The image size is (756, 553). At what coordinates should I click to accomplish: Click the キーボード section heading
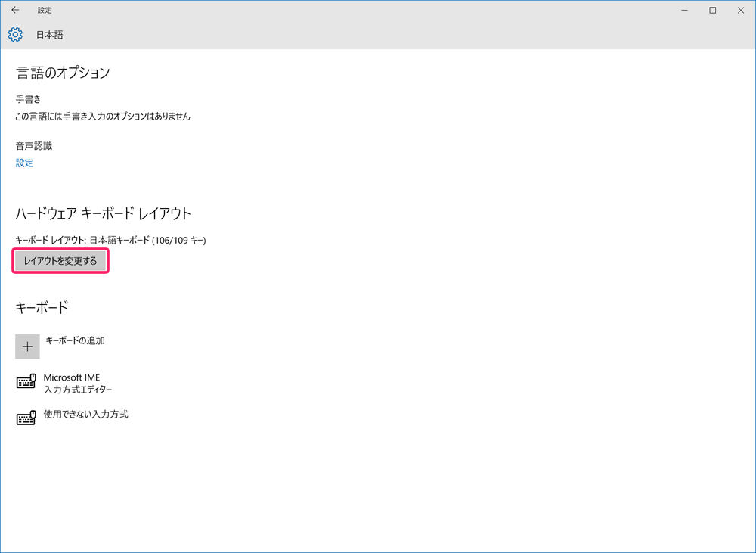42,307
